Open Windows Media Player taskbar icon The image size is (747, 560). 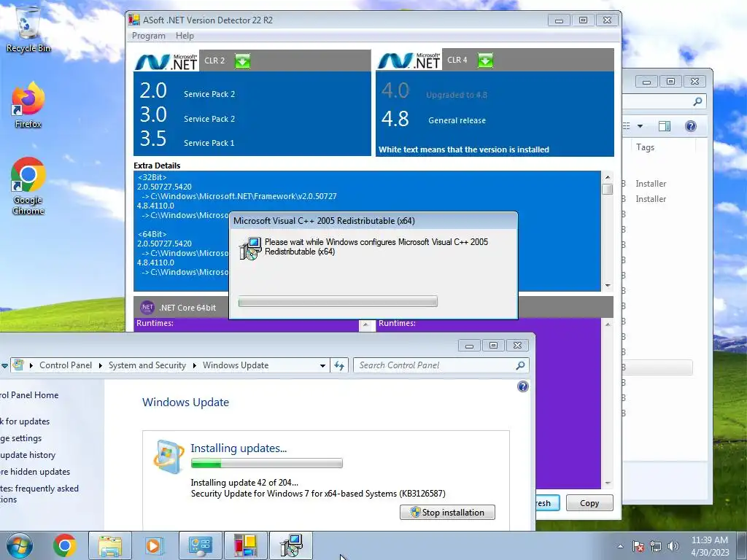pyautogui.click(x=154, y=545)
